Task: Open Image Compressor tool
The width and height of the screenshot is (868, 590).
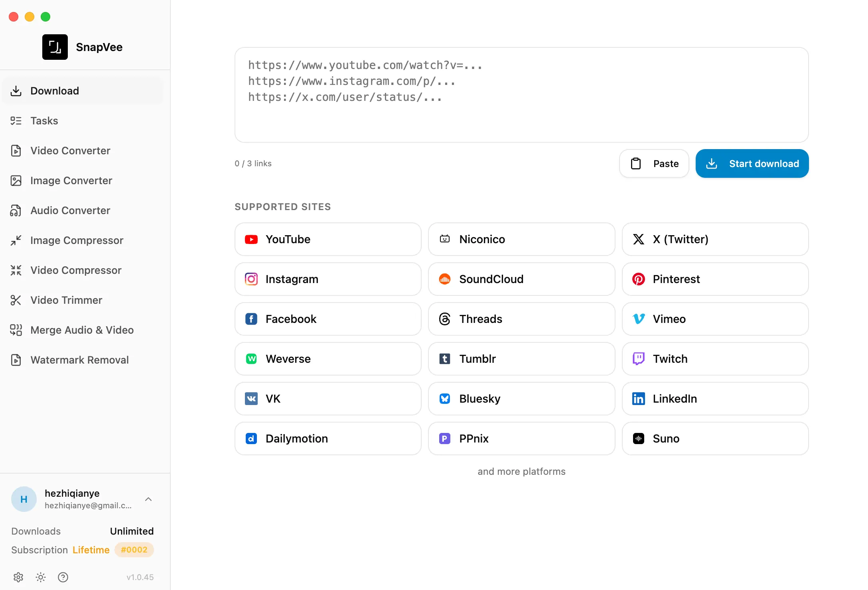Action: tap(83, 240)
